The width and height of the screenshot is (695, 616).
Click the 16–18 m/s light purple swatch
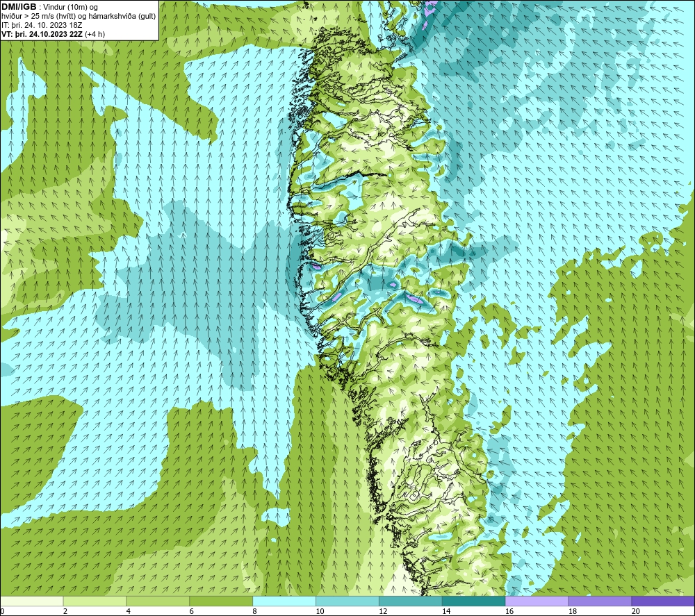click(x=537, y=601)
